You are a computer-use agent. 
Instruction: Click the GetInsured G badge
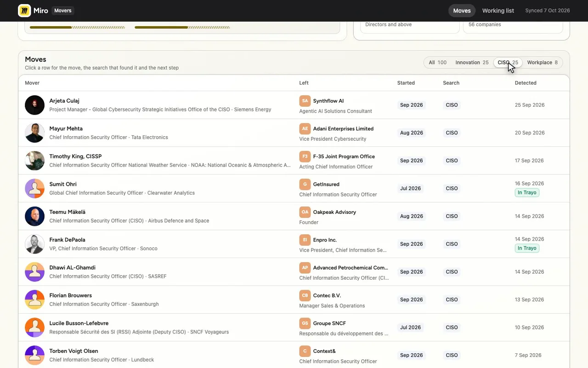[x=305, y=184]
